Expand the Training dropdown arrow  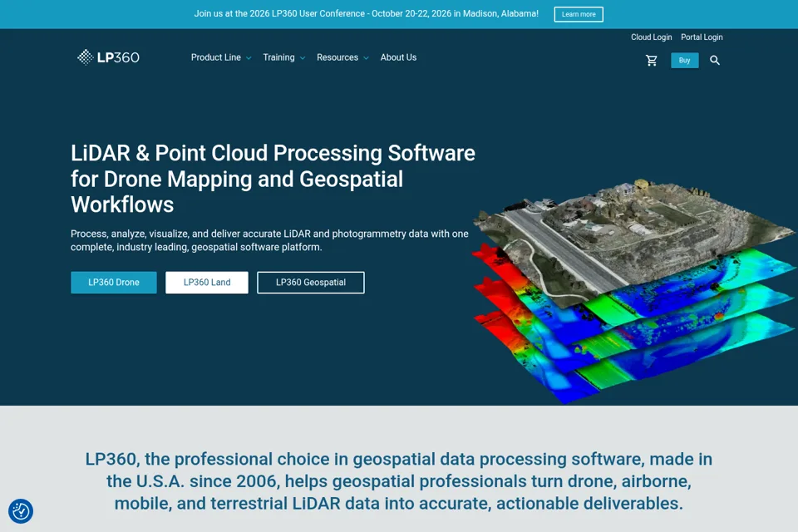[303, 58]
